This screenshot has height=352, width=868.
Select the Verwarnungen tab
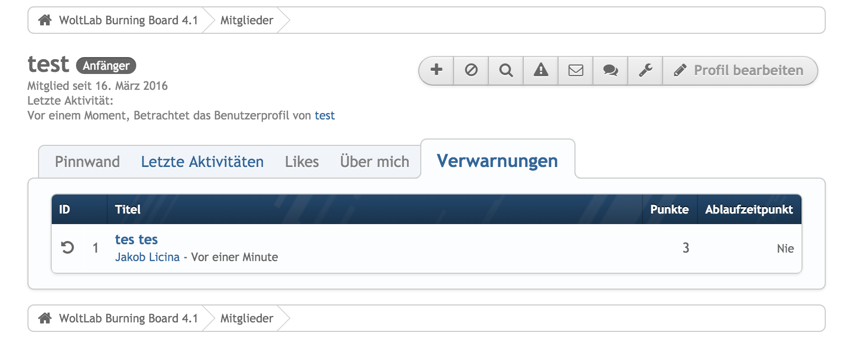(x=497, y=161)
